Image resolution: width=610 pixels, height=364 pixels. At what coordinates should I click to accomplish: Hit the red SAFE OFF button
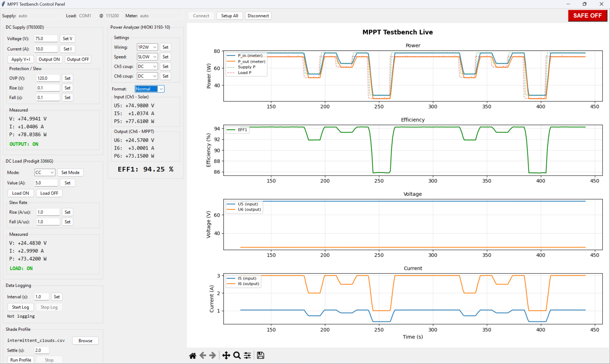[588, 15]
